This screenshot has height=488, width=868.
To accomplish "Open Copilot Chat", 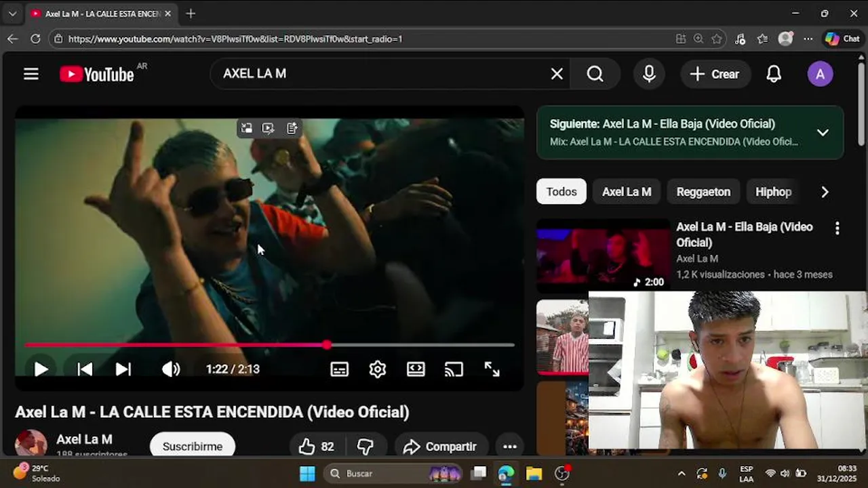I will [x=842, y=39].
